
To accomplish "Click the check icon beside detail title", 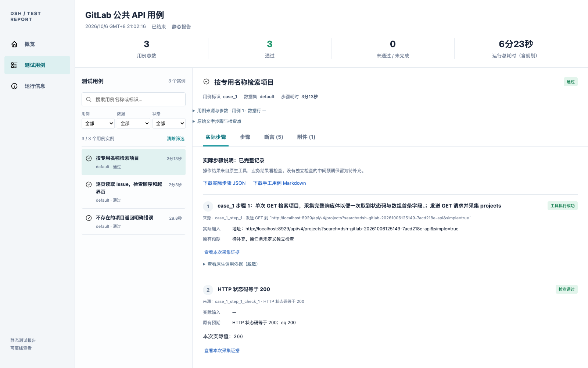I will [207, 82].
